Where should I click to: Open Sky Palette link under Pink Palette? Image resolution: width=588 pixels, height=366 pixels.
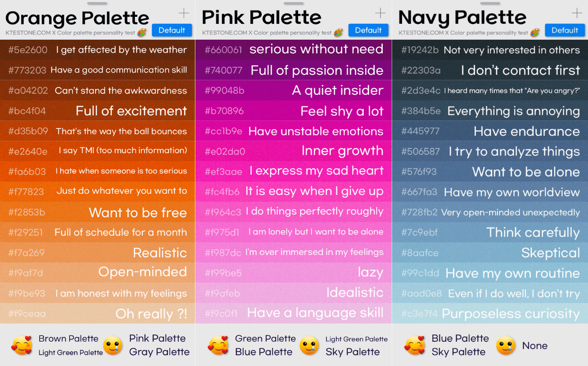[x=353, y=352]
